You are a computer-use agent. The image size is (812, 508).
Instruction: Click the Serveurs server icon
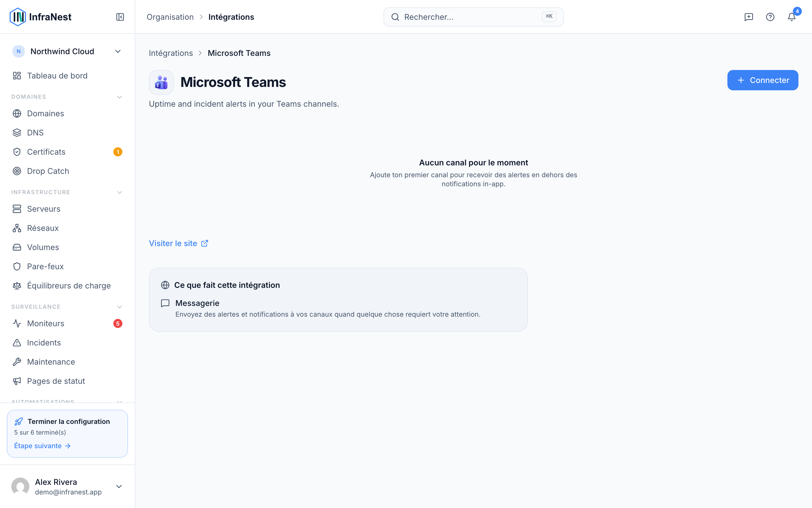click(17, 209)
